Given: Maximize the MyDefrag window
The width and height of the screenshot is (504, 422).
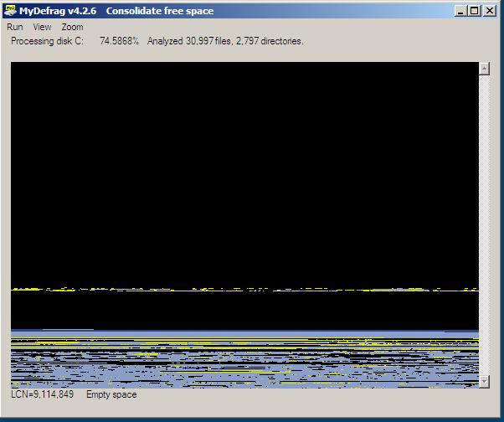Looking at the screenshot, I should coord(474,11).
